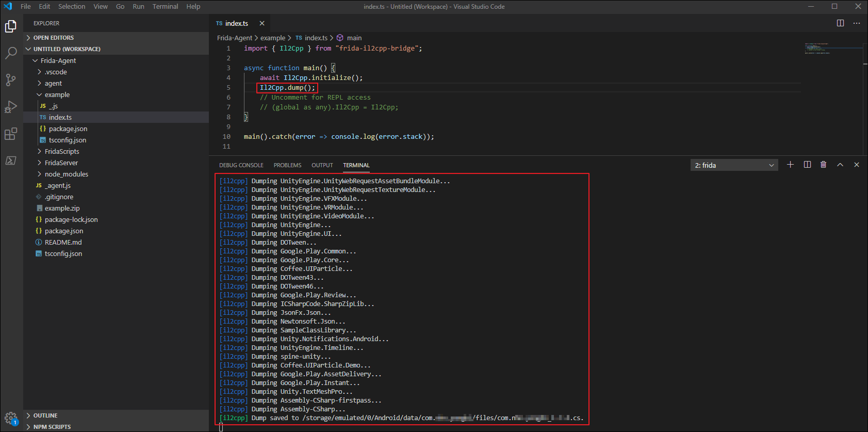Viewport: 868px width, 432px height.
Task: Open the .gitignore file
Action: tap(116, 197)
